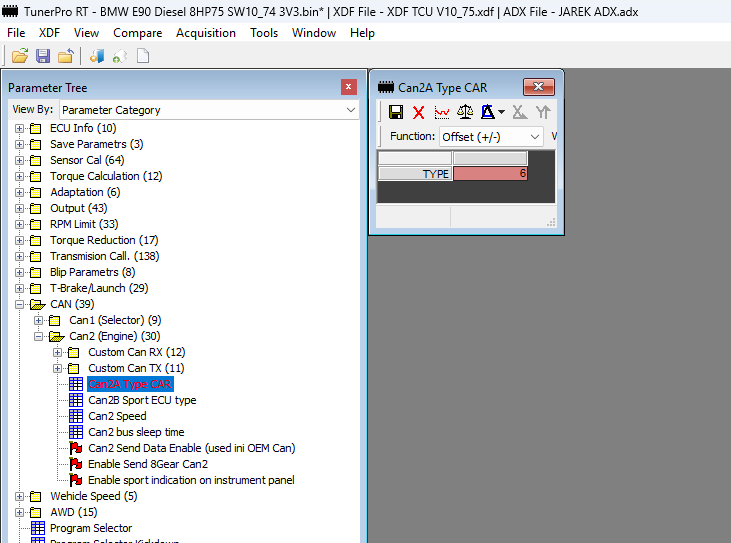Toggle Enable Send 8Gear Can2 flag

[148, 464]
